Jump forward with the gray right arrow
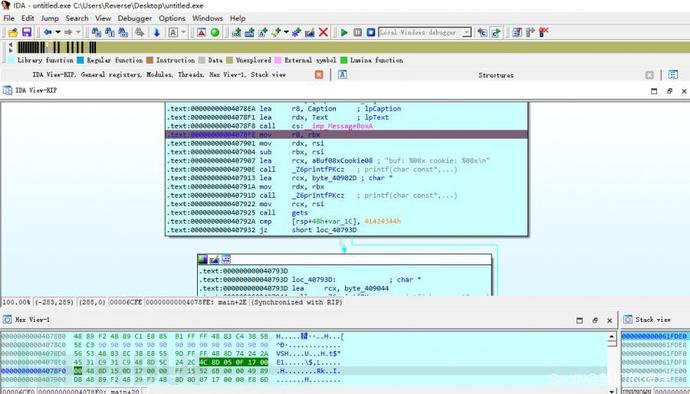The image size is (690, 394). (x=68, y=32)
